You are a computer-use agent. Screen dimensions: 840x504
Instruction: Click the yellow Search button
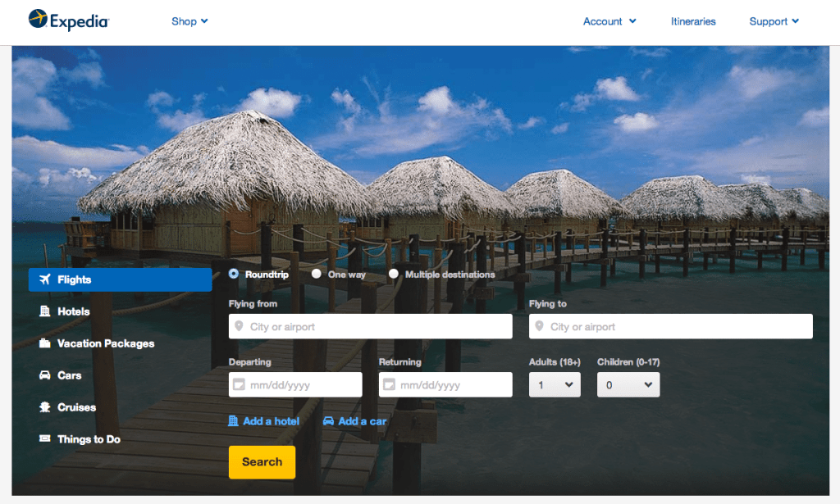pyautogui.click(x=262, y=461)
